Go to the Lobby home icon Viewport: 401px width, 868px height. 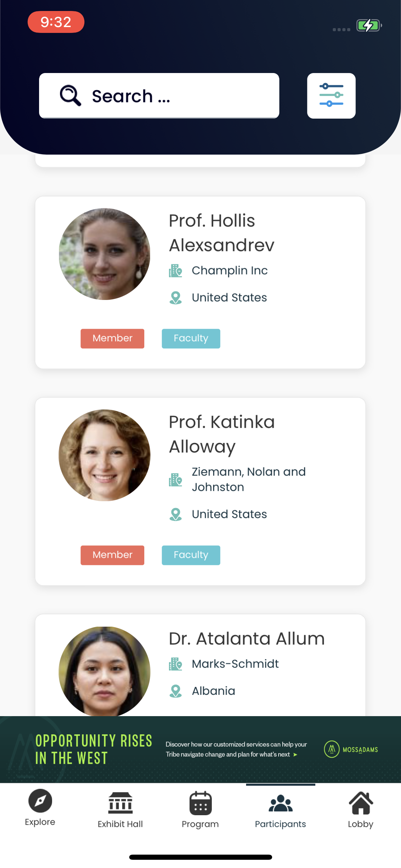coord(361,803)
